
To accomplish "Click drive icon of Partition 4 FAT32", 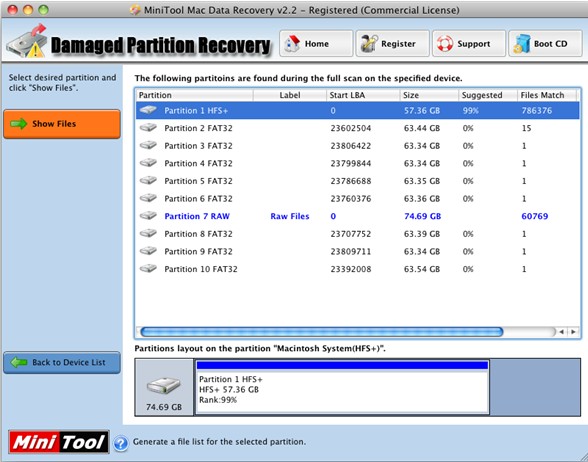I will tap(148, 163).
